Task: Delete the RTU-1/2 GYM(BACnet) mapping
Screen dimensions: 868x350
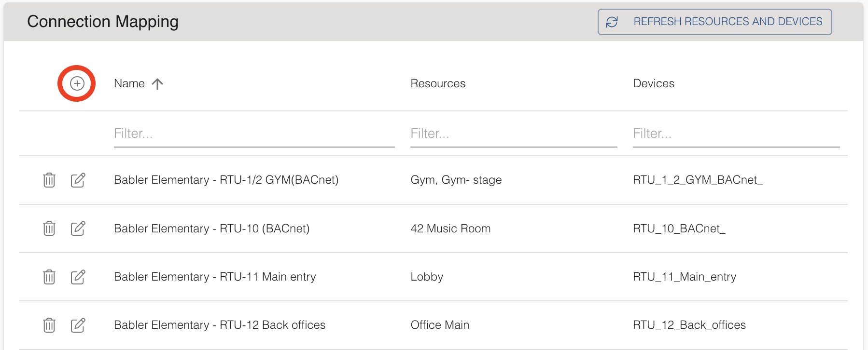Action: click(x=49, y=180)
